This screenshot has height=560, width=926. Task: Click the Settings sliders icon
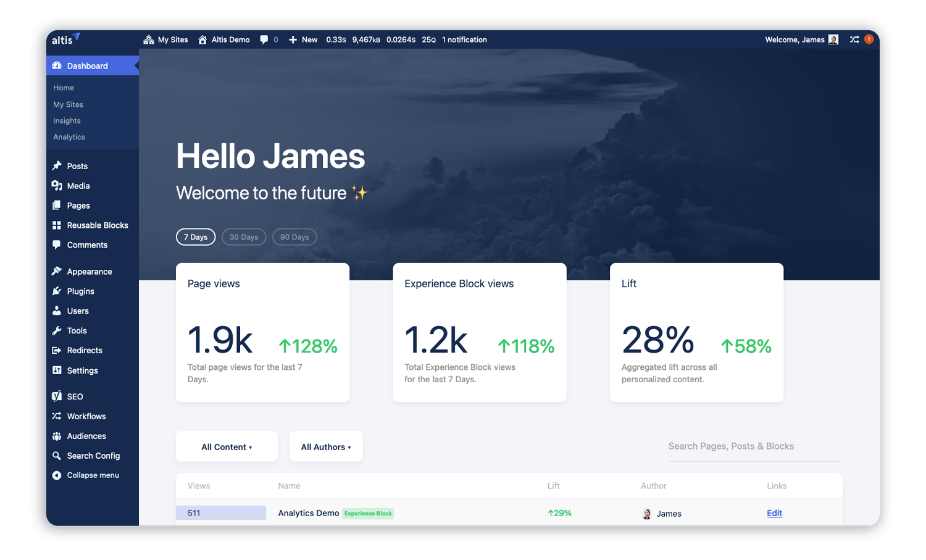click(57, 370)
